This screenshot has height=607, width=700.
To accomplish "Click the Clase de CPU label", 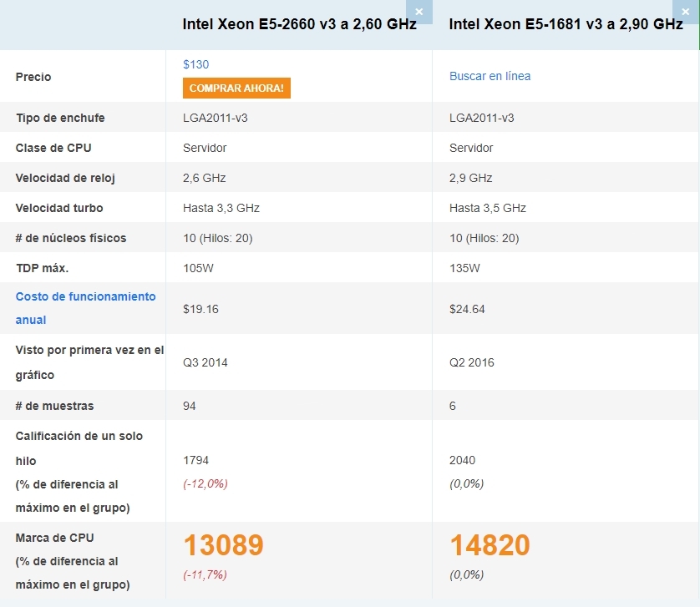I will coord(53,148).
